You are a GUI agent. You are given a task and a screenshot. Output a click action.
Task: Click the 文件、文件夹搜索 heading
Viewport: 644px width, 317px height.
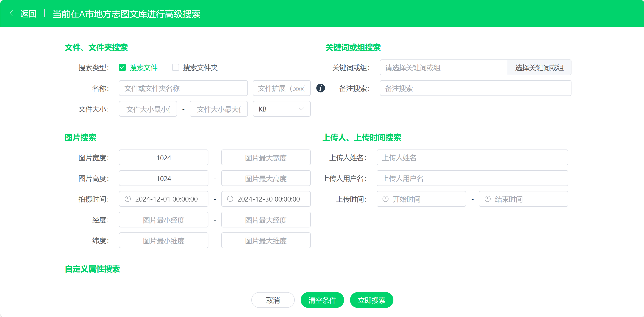tap(96, 48)
